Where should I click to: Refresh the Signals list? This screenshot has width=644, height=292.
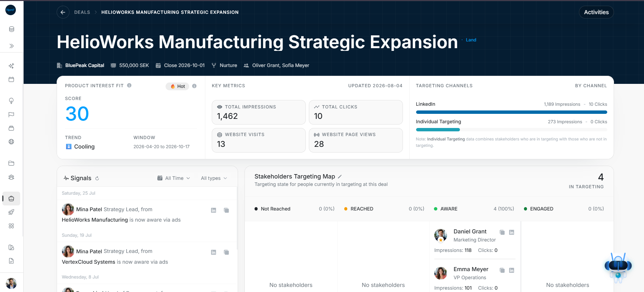(97, 179)
